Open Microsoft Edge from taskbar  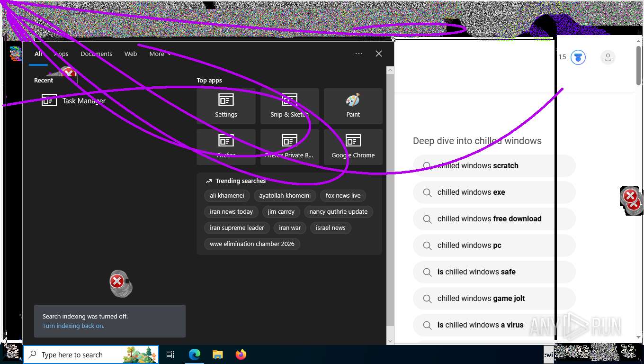point(195,355)
